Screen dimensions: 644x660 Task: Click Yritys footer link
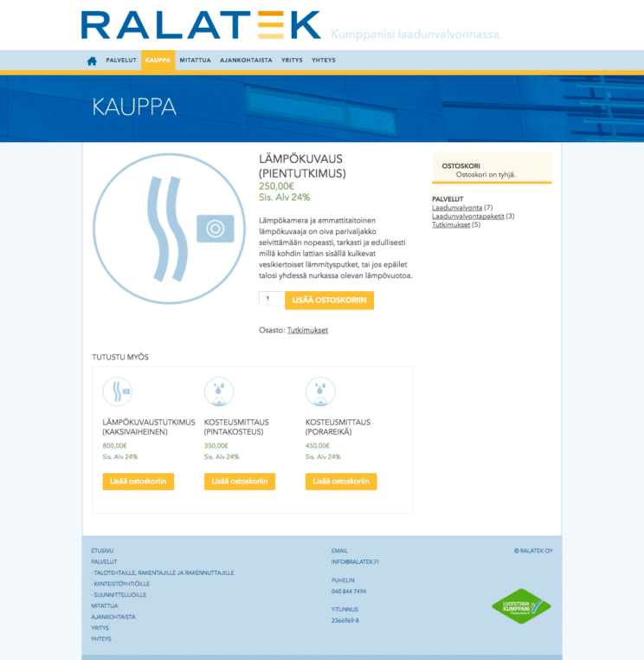click(100, 628)
